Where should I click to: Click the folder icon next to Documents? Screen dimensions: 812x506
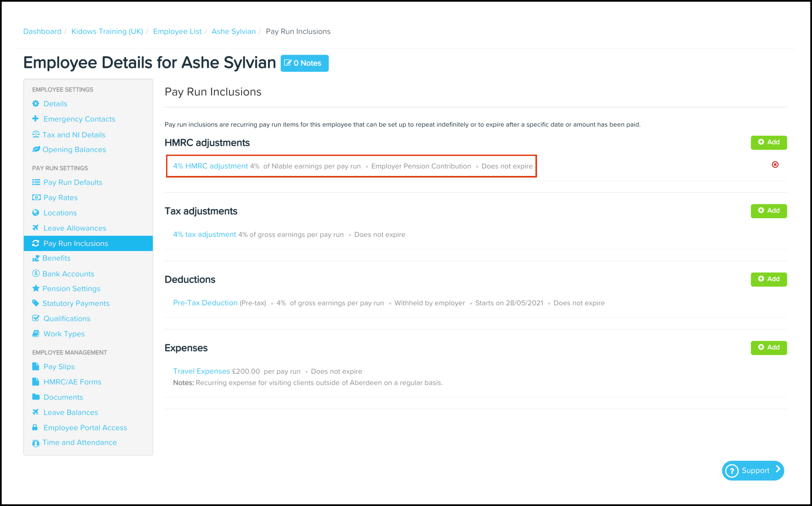click(36, 397)
